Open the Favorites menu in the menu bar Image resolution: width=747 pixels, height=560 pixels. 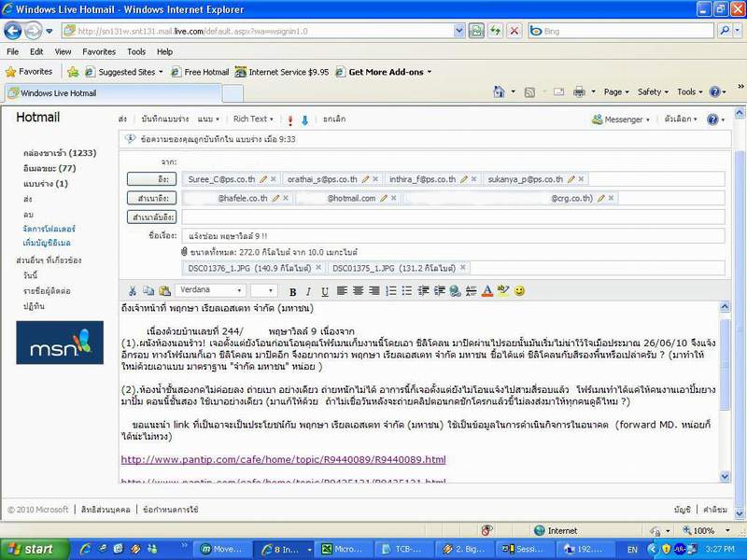99,51
